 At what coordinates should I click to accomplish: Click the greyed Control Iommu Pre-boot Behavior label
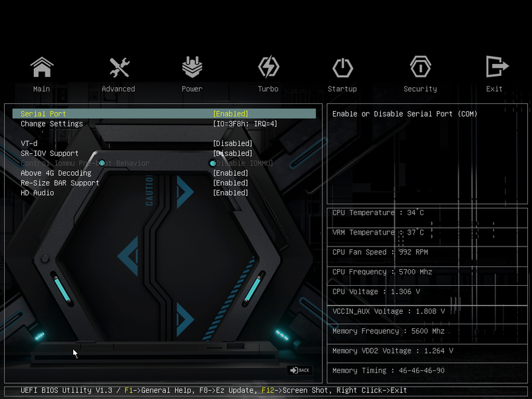(x=85, y=163)
